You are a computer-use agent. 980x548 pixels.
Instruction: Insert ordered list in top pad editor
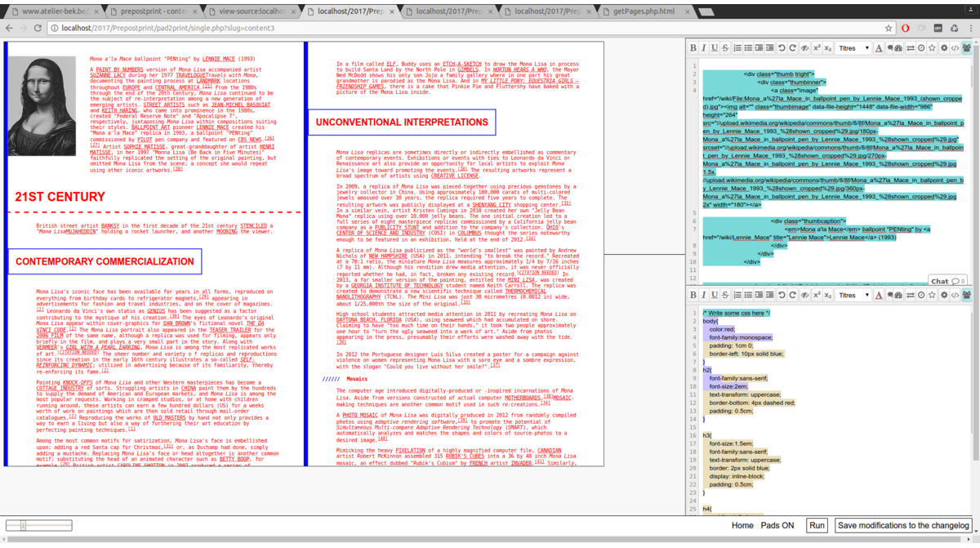click(x=737, y=48)
